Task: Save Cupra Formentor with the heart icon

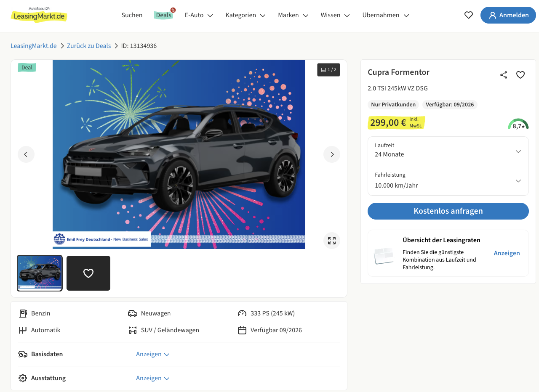Action: coord(520,75)
